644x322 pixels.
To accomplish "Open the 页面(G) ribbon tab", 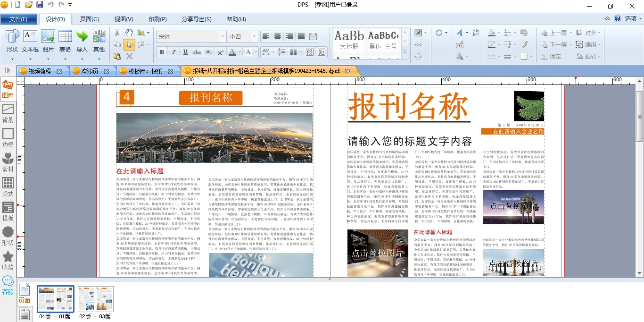I will tap(90, 19).
